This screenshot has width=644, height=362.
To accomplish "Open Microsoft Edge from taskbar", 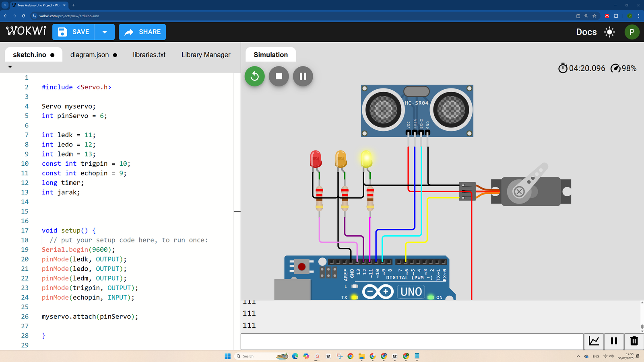I will [x=295, y=356].
